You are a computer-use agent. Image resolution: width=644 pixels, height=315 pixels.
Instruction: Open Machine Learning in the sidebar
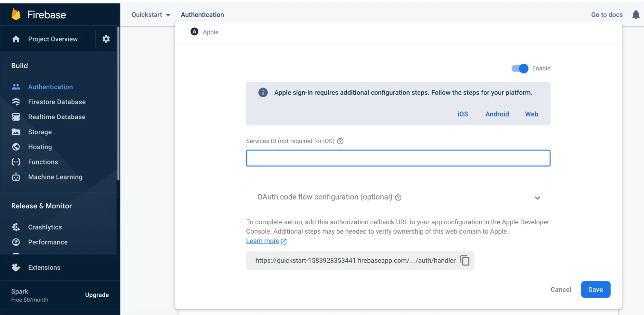click(55, 177)
